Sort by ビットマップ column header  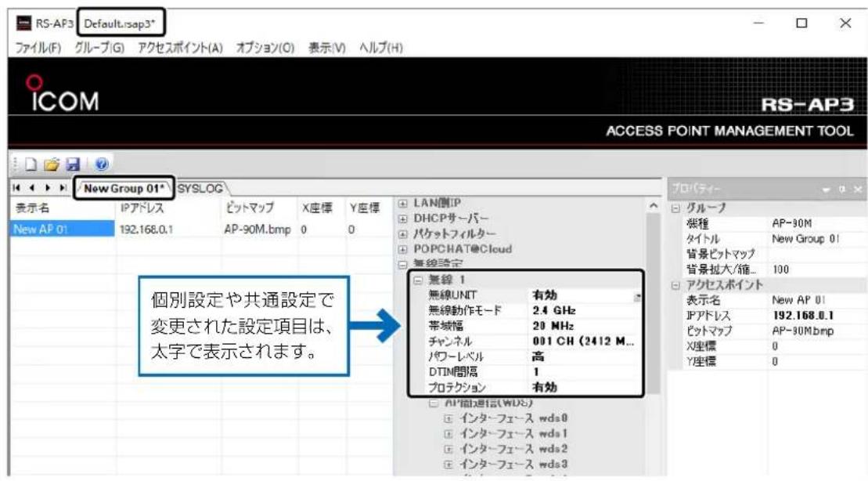pyautogui.click(x=249, y=208)
